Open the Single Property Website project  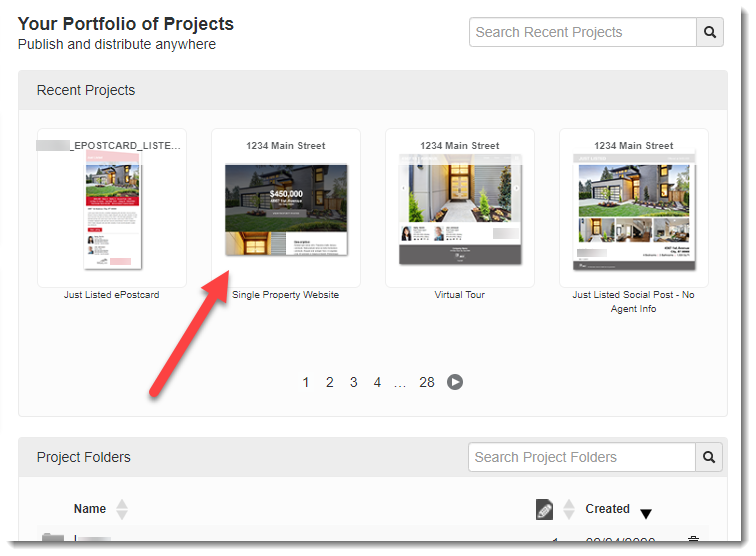[286, 208]
